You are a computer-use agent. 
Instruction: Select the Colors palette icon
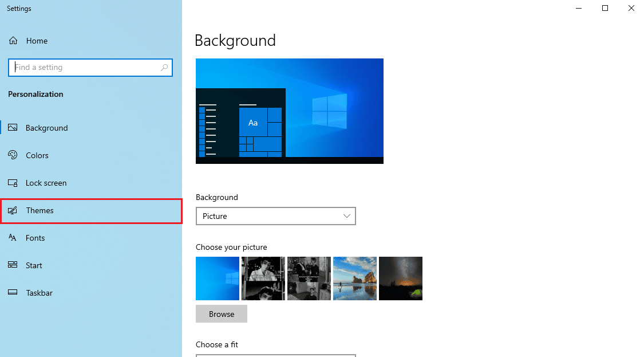click(13, 155)
